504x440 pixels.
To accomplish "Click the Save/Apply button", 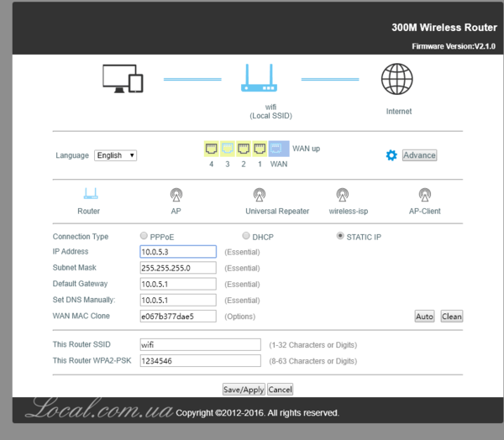I will click(244, 390).
